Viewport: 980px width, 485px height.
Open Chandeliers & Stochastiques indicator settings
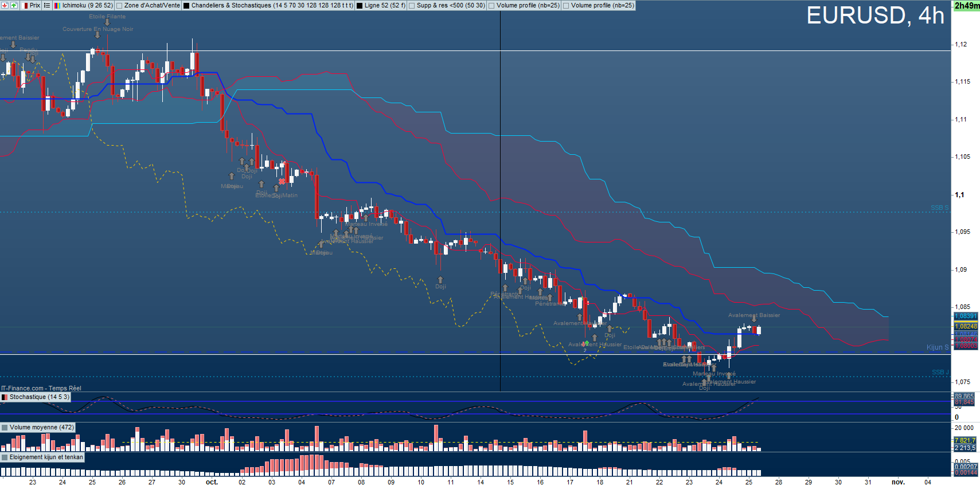(272, 5)
